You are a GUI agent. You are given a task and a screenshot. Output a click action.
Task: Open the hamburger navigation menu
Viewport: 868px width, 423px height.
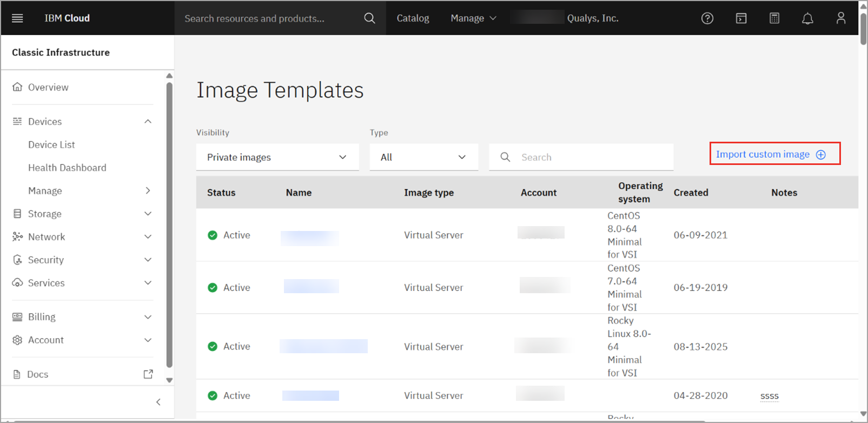click(x=17, y=18)
